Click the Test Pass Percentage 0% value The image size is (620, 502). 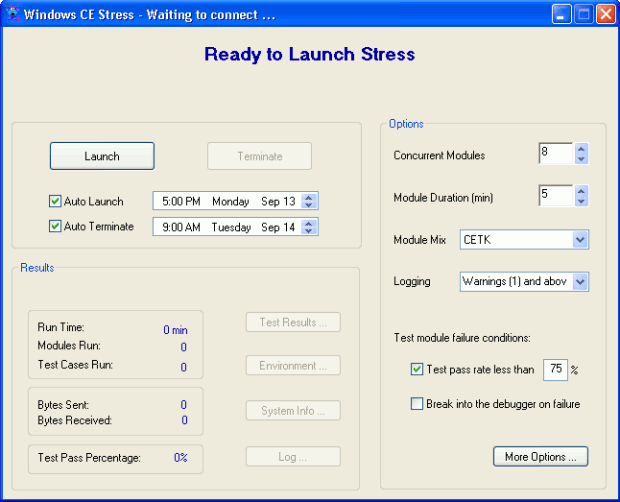click(x=181, y=457)
